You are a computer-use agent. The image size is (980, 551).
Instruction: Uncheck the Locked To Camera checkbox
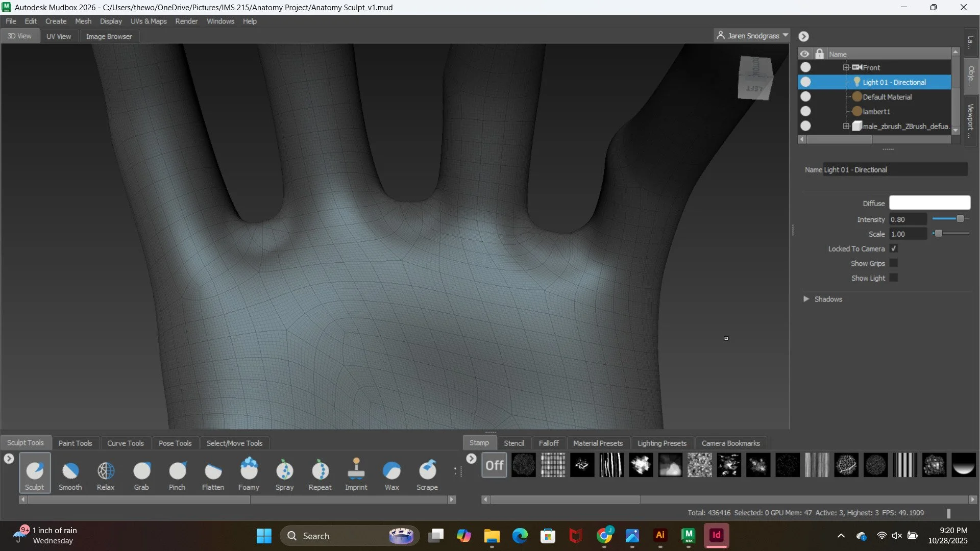click(x=894, y=248)
